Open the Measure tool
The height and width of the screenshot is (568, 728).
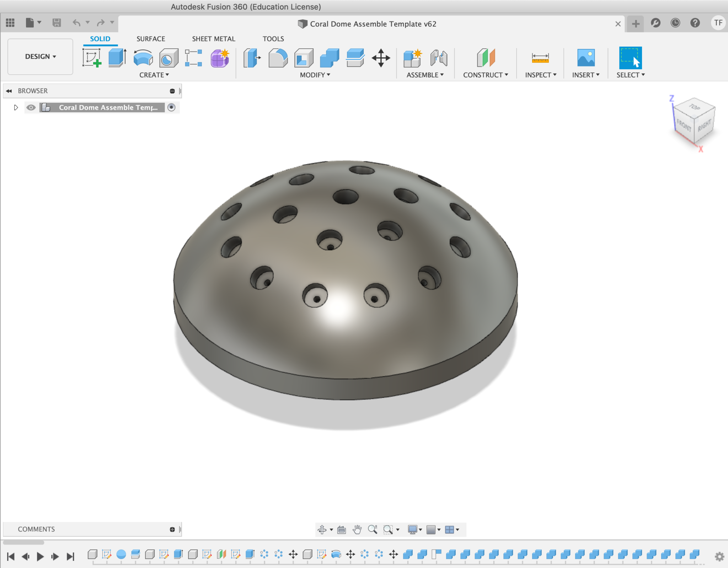540,58
